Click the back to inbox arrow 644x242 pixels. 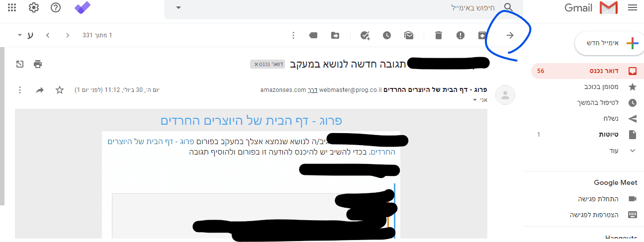(x=509, y=35)
